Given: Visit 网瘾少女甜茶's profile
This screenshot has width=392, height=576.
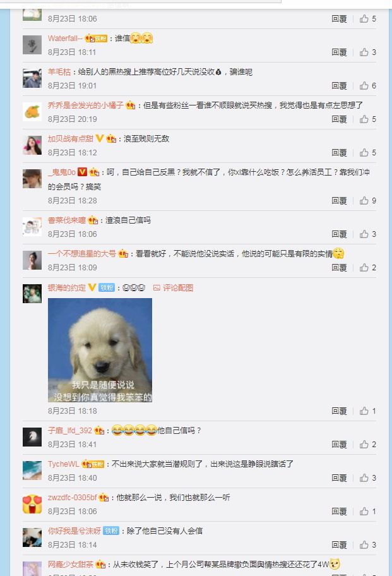Looking at the screenshot, I should click(x=71, y=564).
